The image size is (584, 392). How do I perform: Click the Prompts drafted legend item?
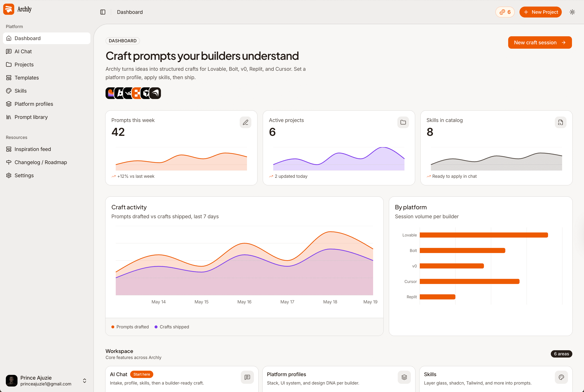pyautogui.click(x=130, y=327)
